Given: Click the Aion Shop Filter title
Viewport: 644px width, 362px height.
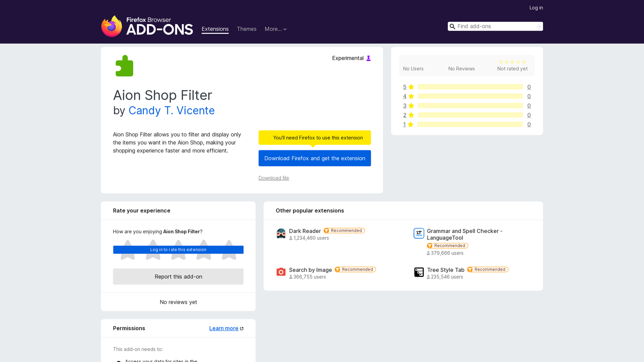Looking at the screenshot, I should click(x=163, y=95).
